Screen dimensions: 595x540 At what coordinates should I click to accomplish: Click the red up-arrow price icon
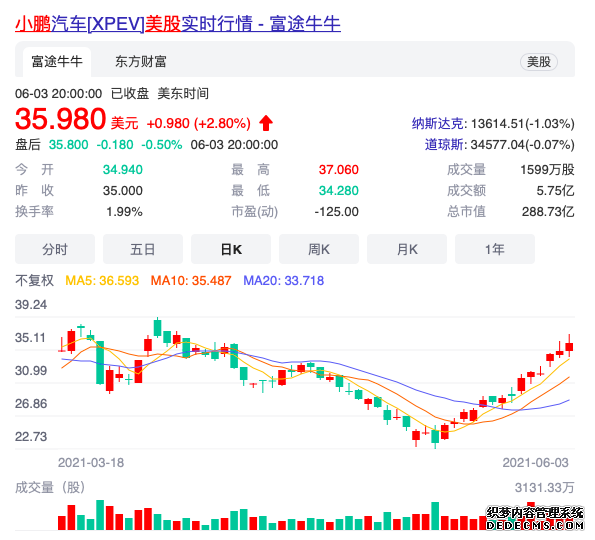click(x=266, y=123)
